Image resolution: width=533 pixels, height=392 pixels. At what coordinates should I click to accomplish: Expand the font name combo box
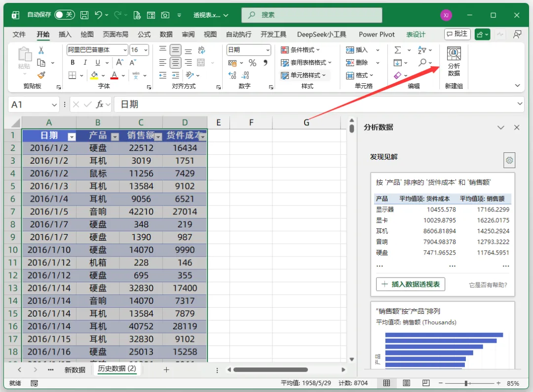coord(125,50)
